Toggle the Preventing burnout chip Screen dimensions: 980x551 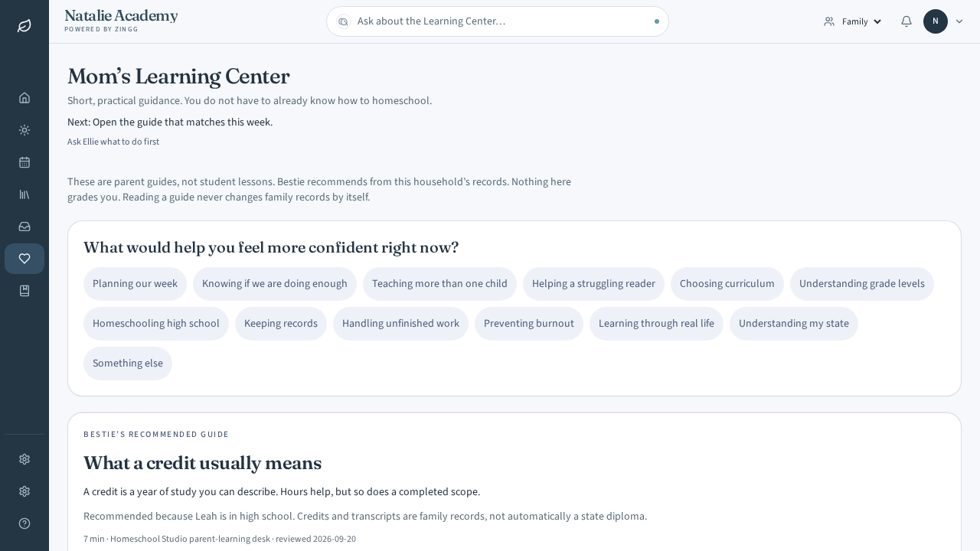529,324
